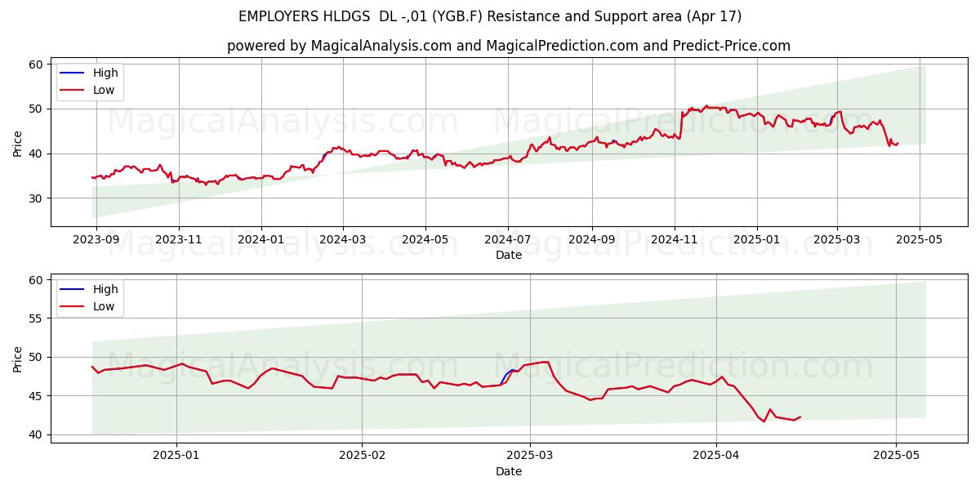The height and width of the screenshot is (490, 980).
Task: Click the top chart 'Price' axis label
Action: (18, 142)
